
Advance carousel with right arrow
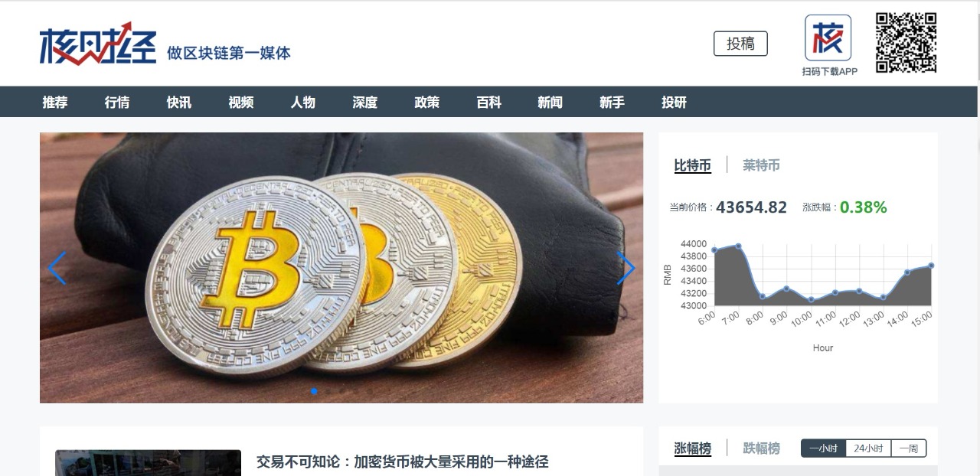(x=626, y=268)
